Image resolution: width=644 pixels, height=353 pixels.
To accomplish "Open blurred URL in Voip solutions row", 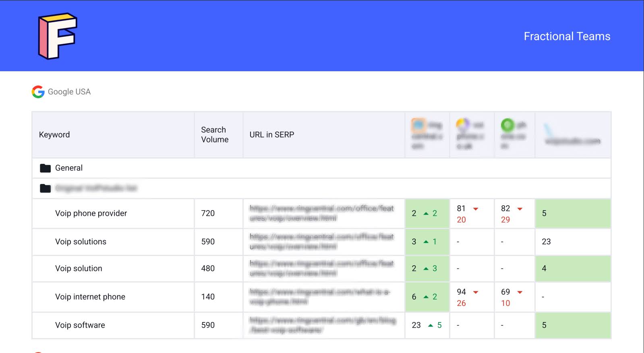I will pyautogui.click(x=321, y=242).
